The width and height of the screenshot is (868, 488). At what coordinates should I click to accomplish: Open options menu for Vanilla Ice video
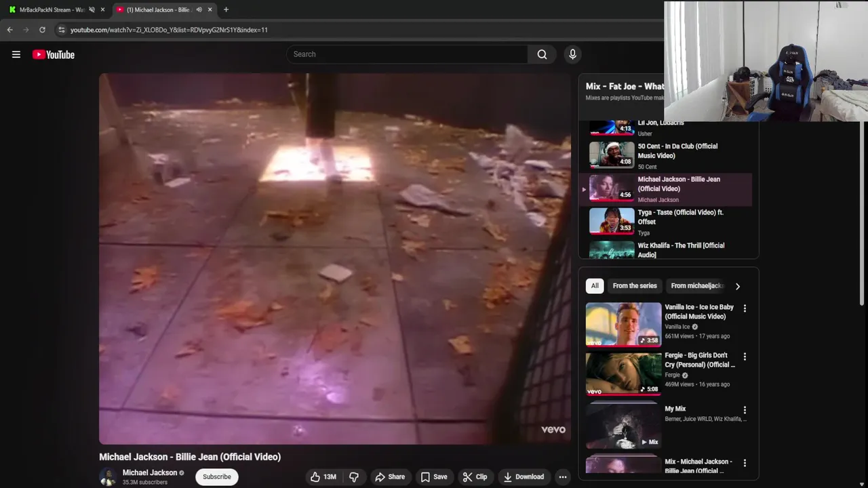[745, 308]
